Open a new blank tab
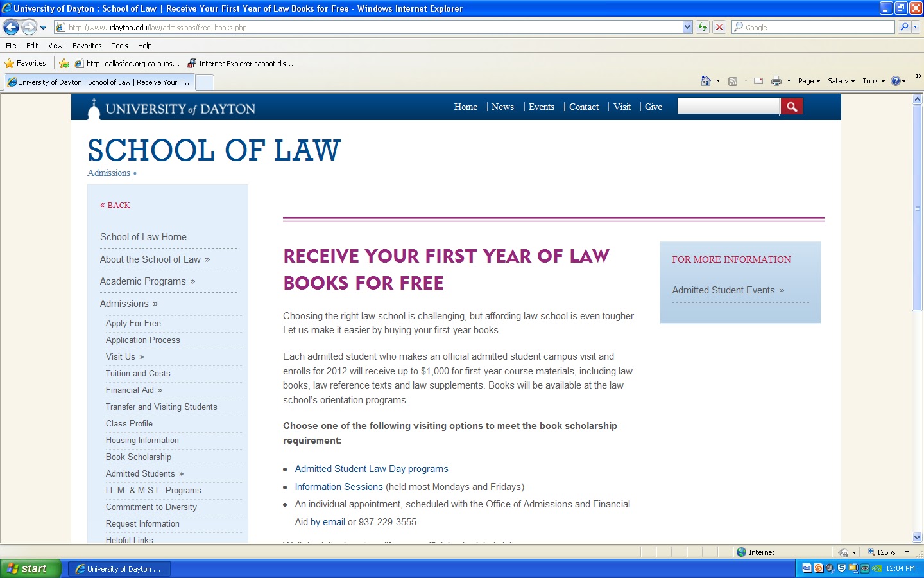 point(205,82)
